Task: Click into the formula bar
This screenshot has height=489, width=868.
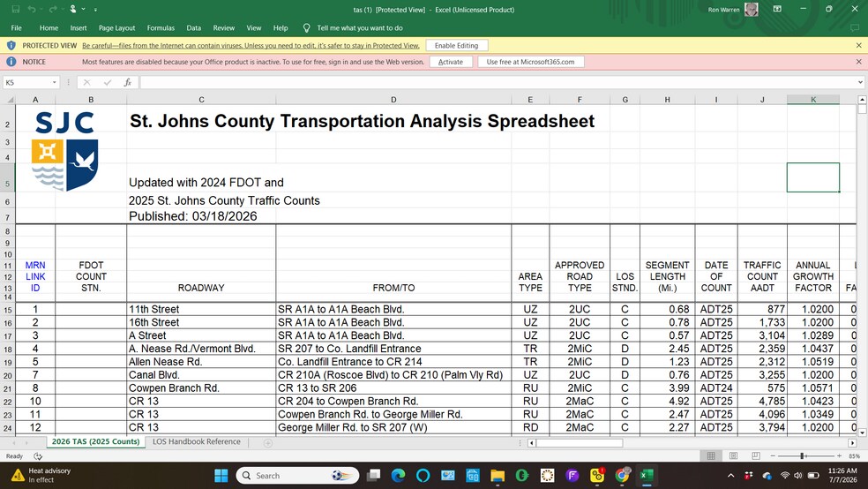Action: click(498, 82)
